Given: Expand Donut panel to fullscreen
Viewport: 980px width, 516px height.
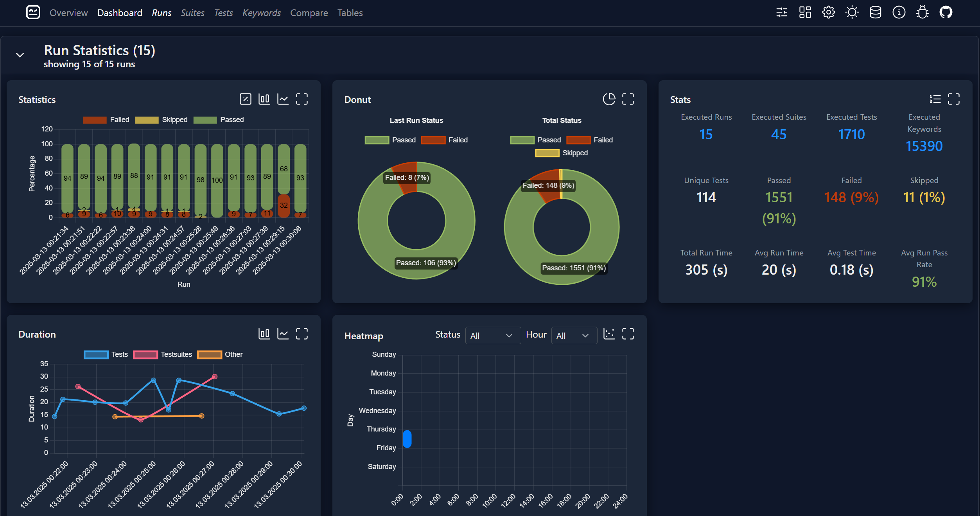Looking at the screenshot, I should point(628,99).
